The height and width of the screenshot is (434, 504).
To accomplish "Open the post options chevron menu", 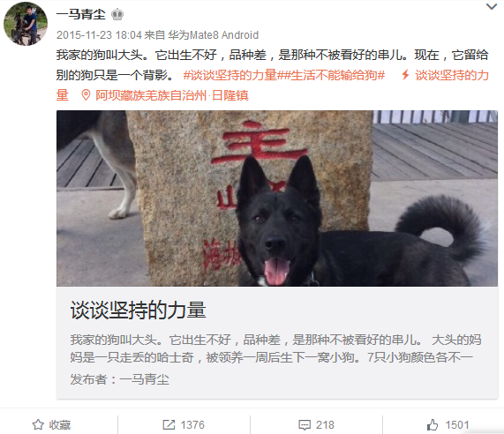I will click(492, 6).
